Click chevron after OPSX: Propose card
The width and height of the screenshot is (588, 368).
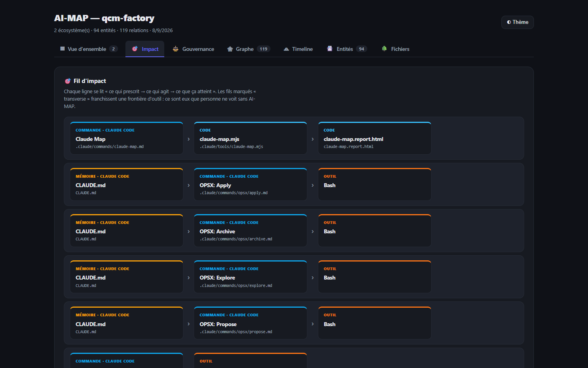click(x=312, y=324)
